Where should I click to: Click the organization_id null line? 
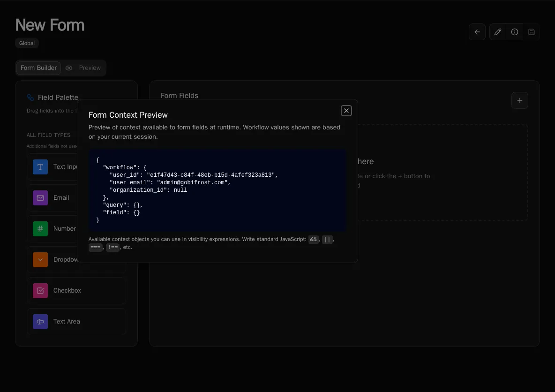click(148, 190)
